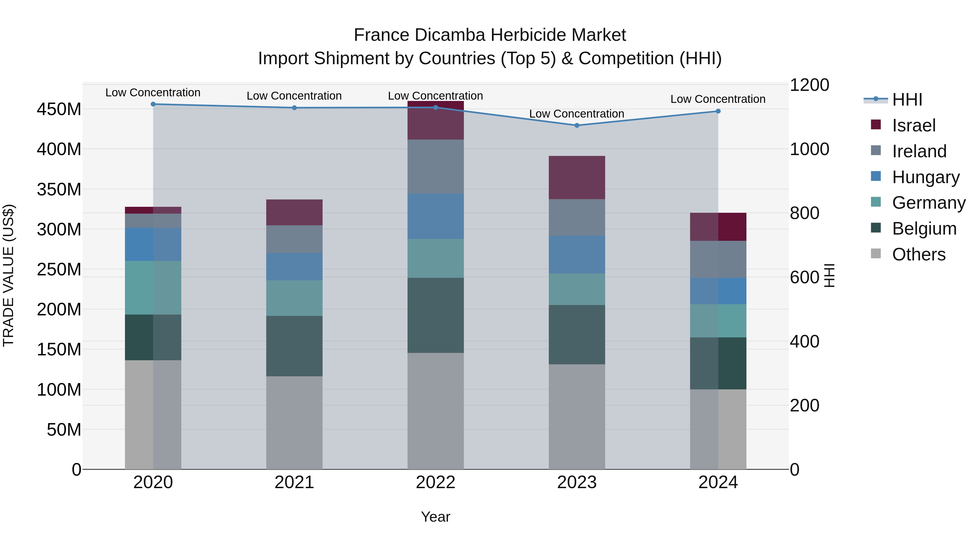
Task: Click the 250M tick on trade value axis
Action: [59, 270]
